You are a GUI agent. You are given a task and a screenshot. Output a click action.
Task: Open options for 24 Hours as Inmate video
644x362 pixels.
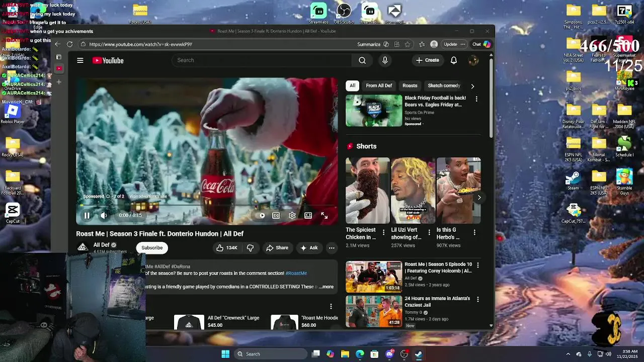tap(478, 299)
